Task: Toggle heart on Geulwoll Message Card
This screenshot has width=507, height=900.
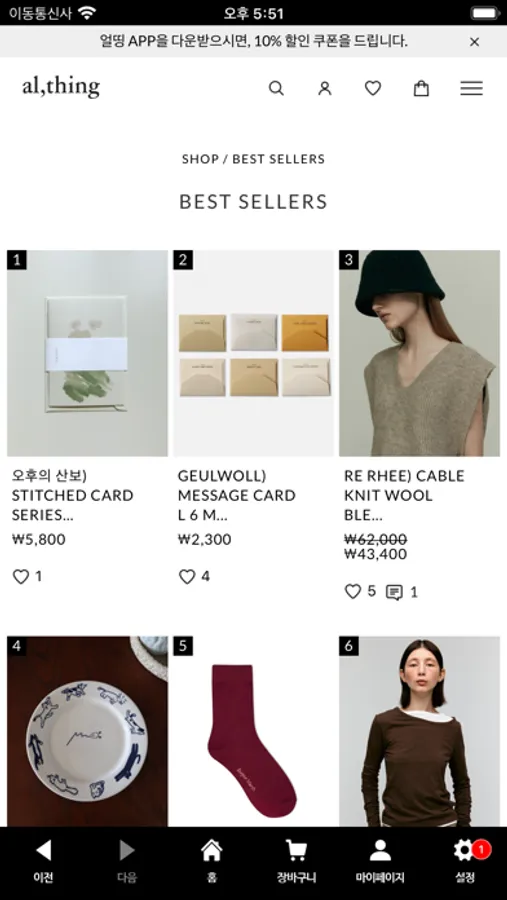Action: click(x=187, y=576)
